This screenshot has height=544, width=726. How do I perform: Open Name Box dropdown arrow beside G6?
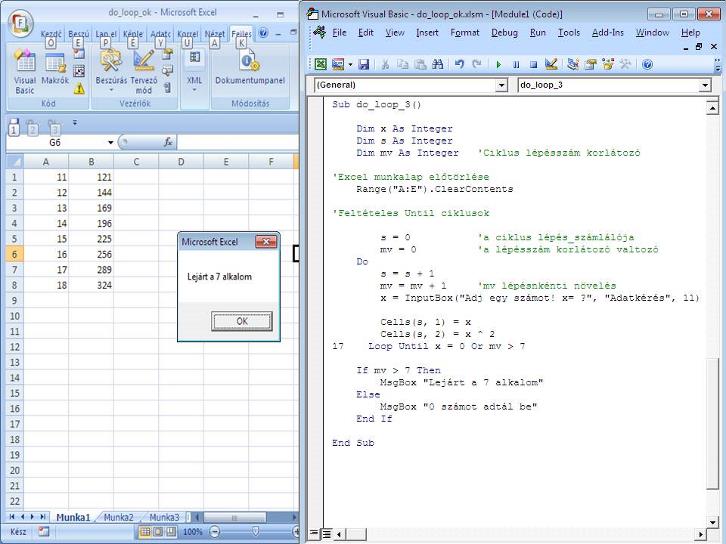point(111,143)
